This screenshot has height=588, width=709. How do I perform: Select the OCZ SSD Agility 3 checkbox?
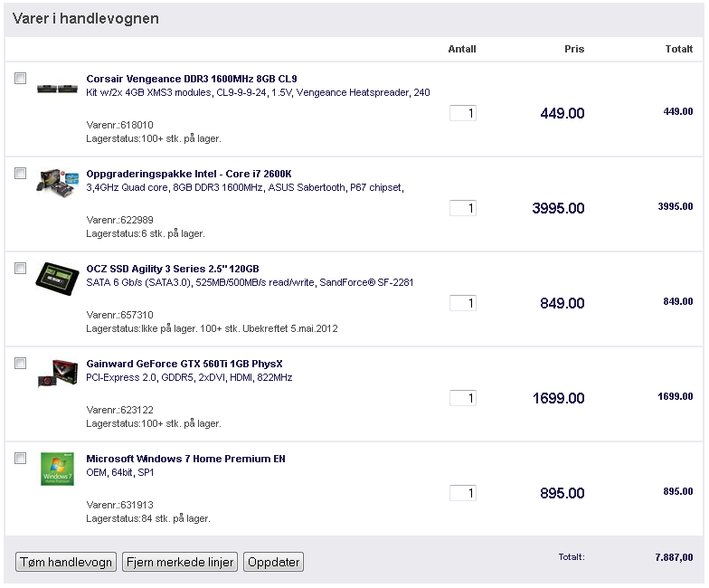click(x=20, y=268)
